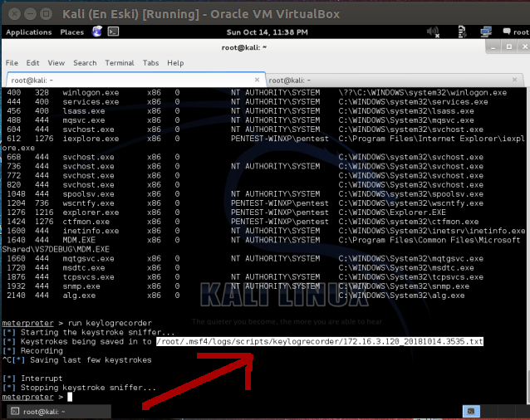The image size is (530, 420).
Task: Open the Applications menu
Action: pyautogui.click(x=29, y=32)
